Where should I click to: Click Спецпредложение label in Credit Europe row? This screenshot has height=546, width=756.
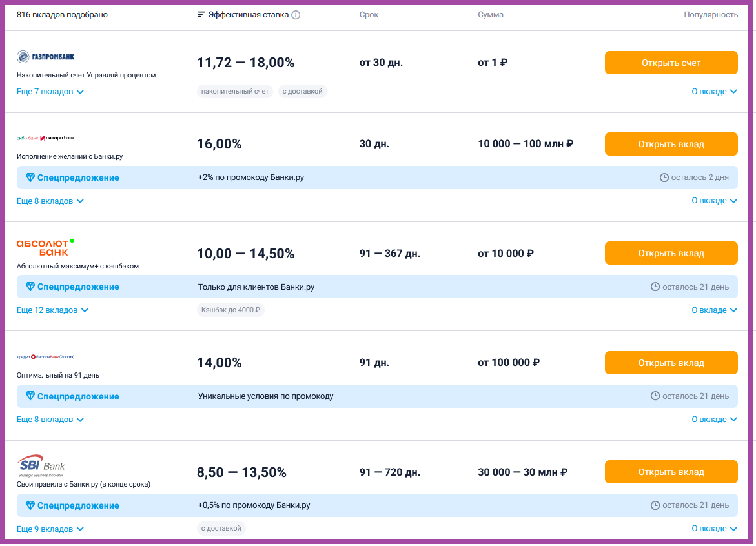click(x=78, y=396)
